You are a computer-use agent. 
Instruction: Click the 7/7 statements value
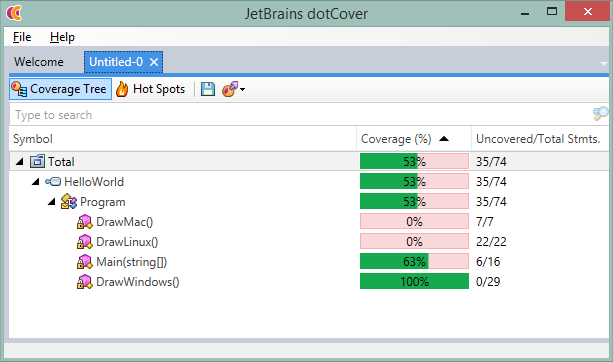pyautogui.click(x=484, y=222)
